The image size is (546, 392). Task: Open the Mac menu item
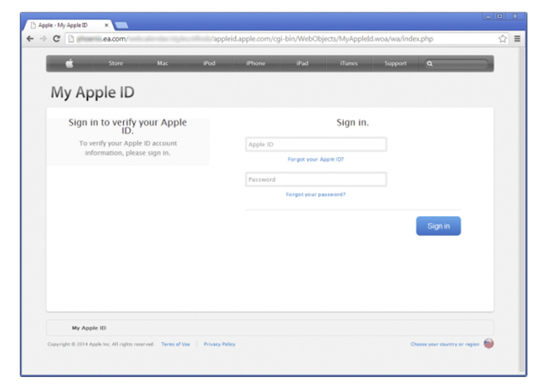point(162,63)
